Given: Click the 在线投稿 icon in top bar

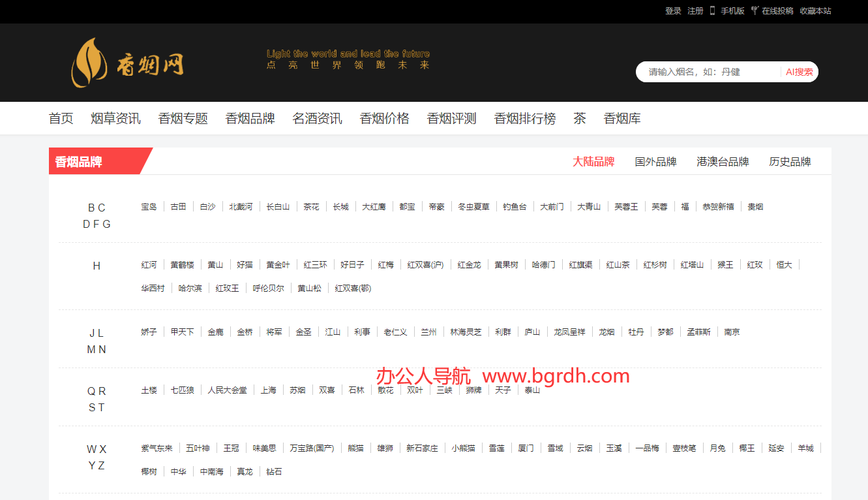Looking at the screenshot, I should pyautogui.click(x=755, y=10).
